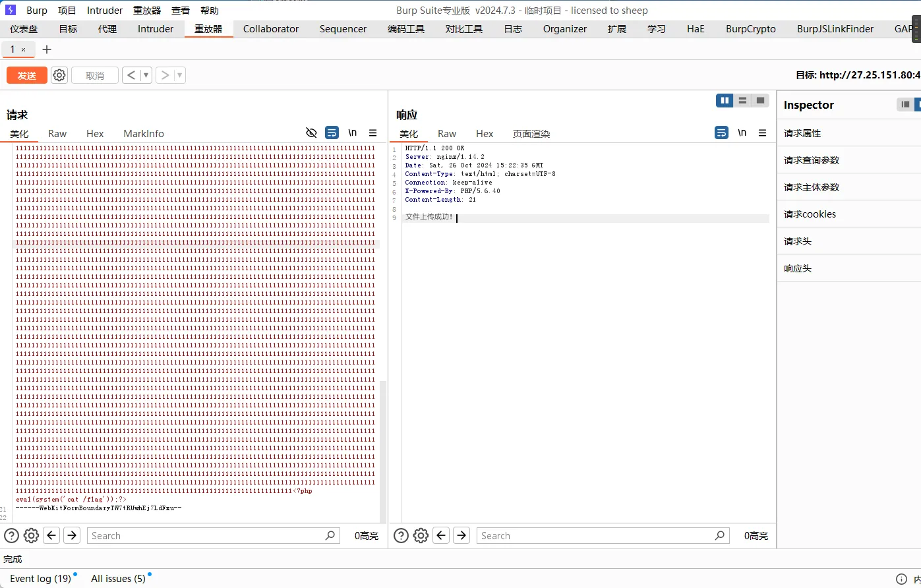The width and height of the screenshot is (921, 588).
Task: Open response panel hamburger menu
Action: [x=763, y=133]
